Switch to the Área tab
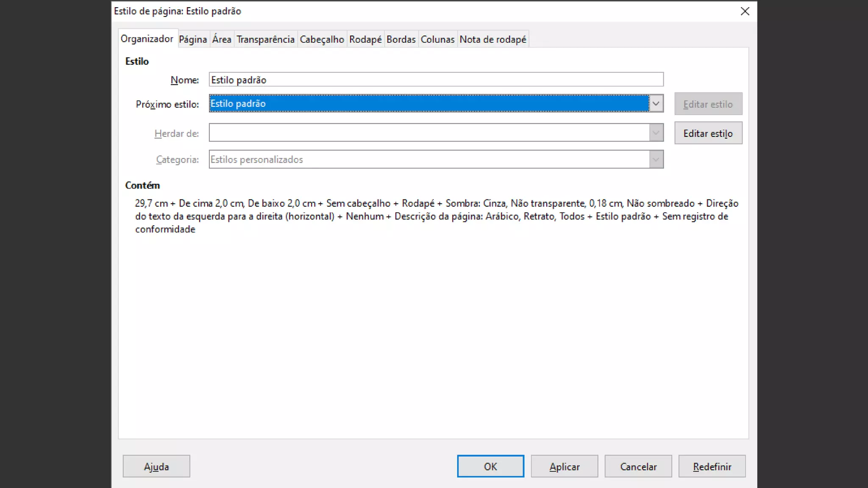Viewport: 868px width, 488px height. pos(222,39)
